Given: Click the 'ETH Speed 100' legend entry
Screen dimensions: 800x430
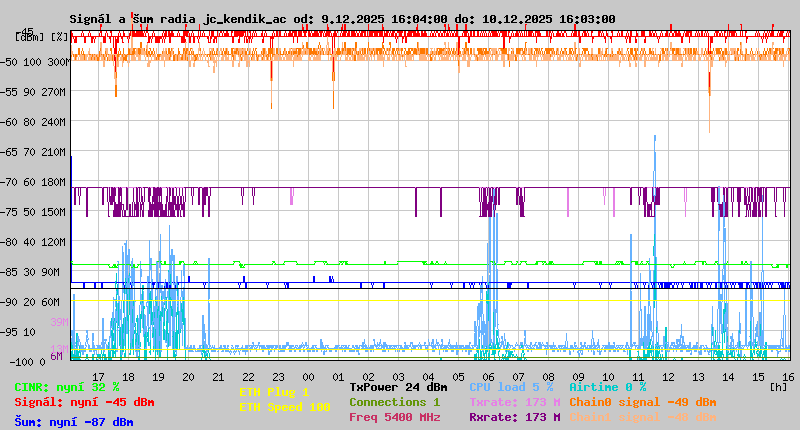Looking at the screenshot, I should [x=285, y=407].
